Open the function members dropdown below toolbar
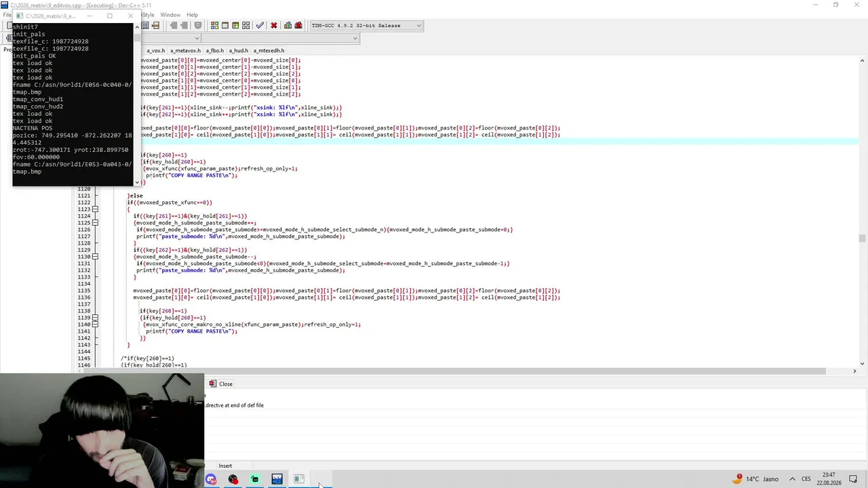 281,38
